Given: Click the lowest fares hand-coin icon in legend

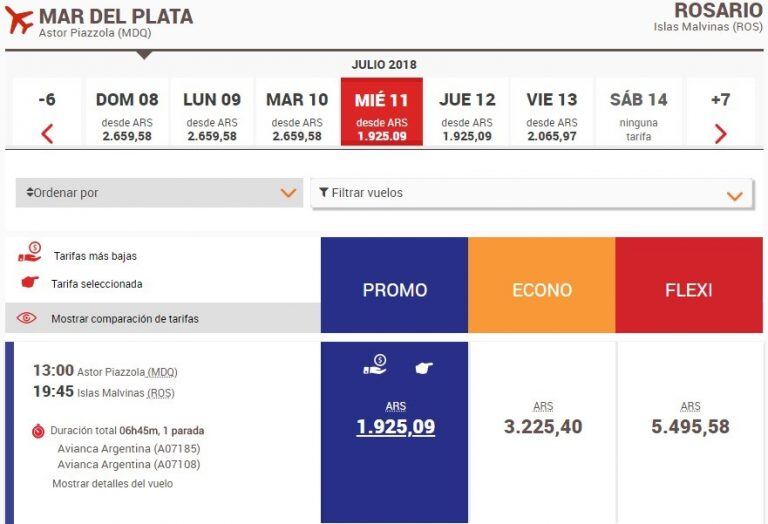Looking at the screenshot, I should click(30, 254).
